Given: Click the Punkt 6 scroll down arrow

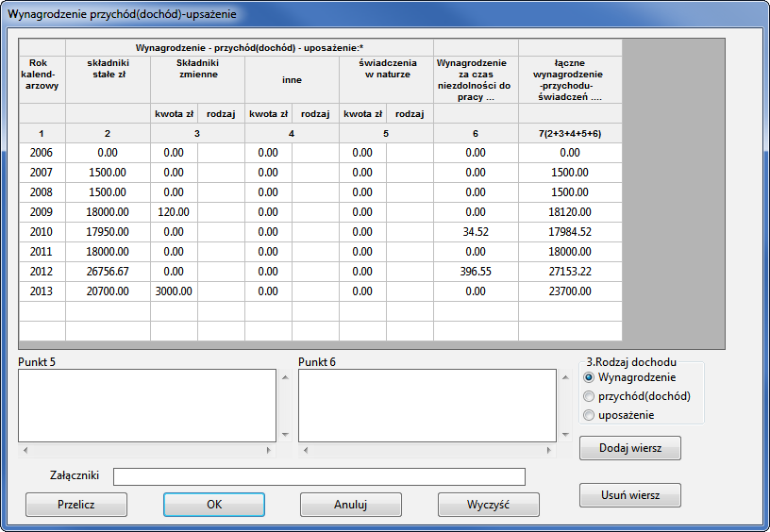Looking at the screenshot, I should click(x=565, y=434).
